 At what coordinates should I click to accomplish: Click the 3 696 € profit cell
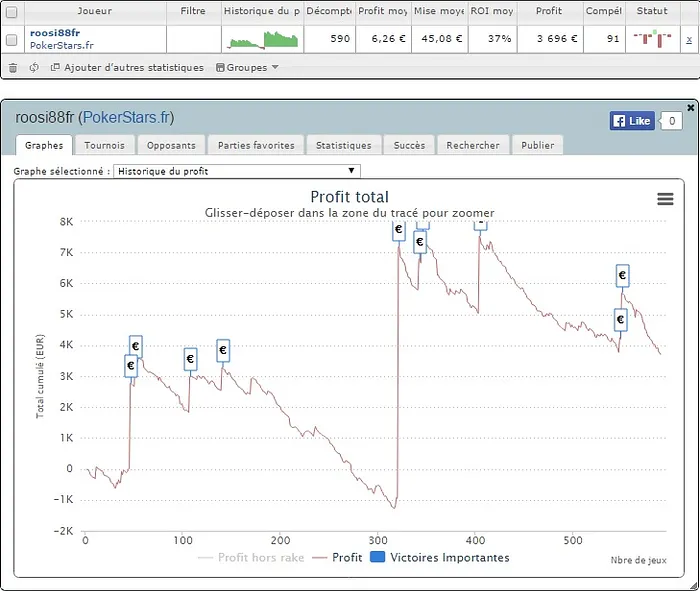550,39
